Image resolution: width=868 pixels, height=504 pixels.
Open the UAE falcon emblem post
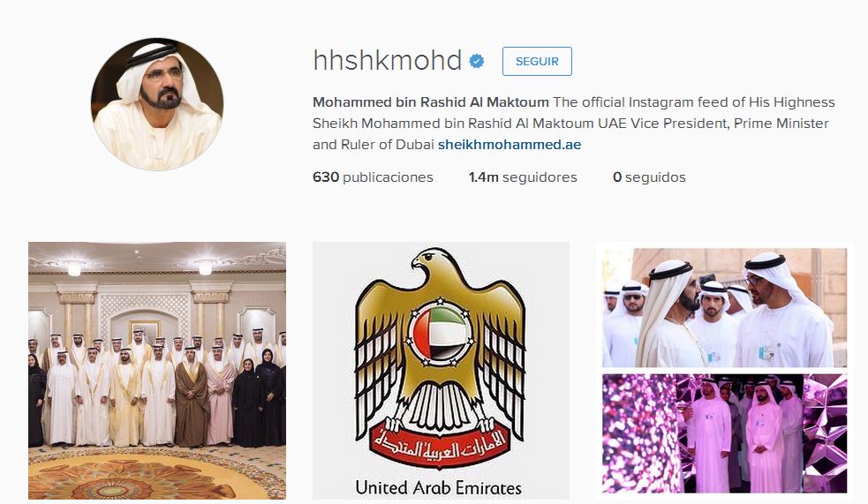pos(441,371)
